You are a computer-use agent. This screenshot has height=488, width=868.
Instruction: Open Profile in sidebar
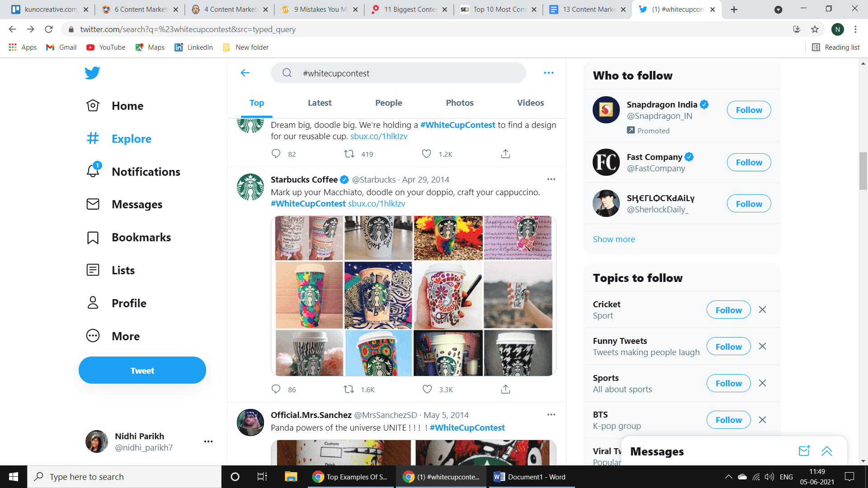click(116, 303)
